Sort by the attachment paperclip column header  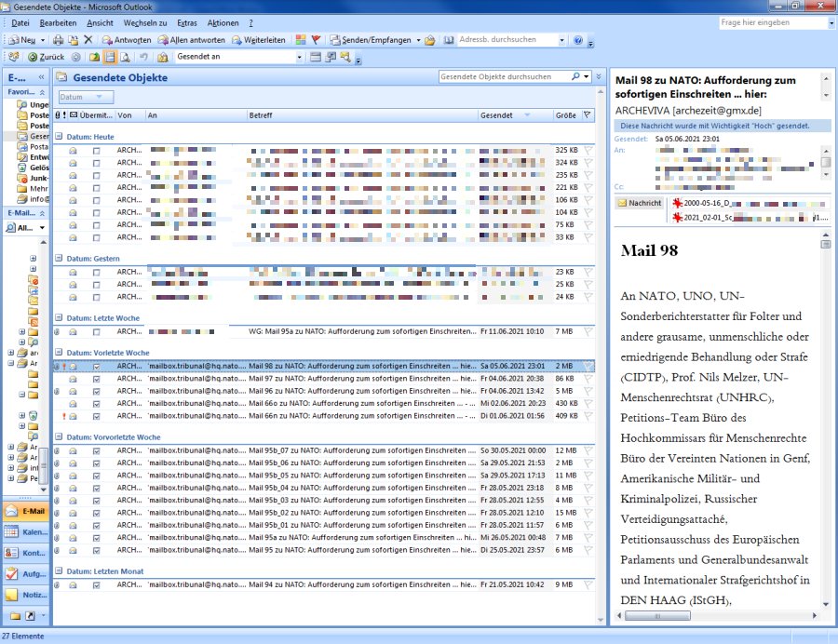(x=58, y=115)
